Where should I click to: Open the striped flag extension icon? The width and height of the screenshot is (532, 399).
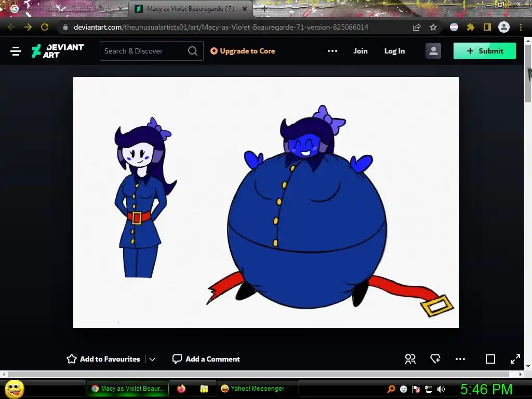pos(454,27)
